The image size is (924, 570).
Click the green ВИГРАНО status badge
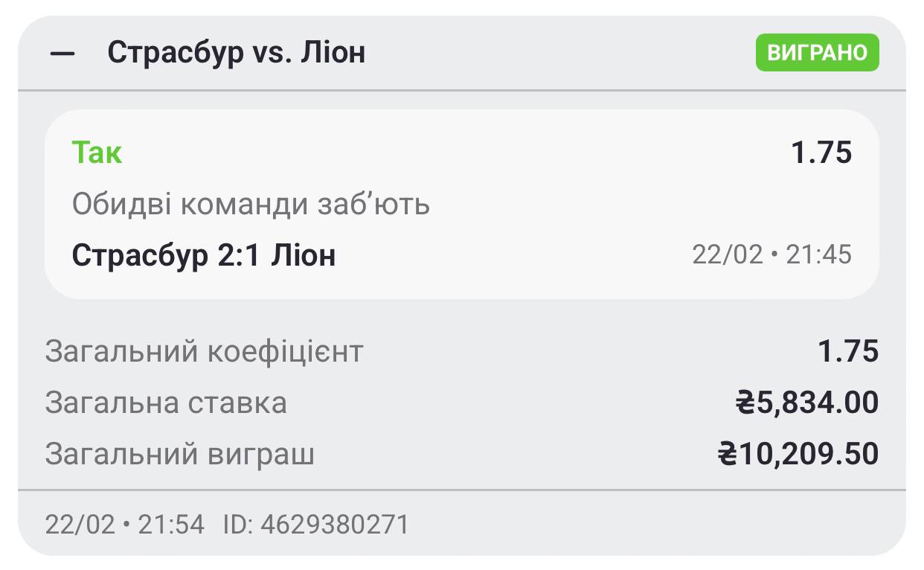click(x=817, y=53)
